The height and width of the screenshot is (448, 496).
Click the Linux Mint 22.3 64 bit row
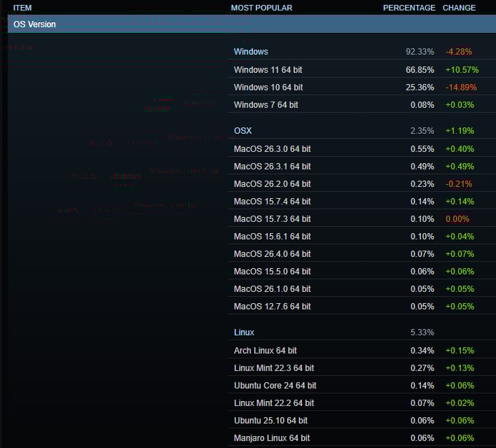[x=362, y=368]
